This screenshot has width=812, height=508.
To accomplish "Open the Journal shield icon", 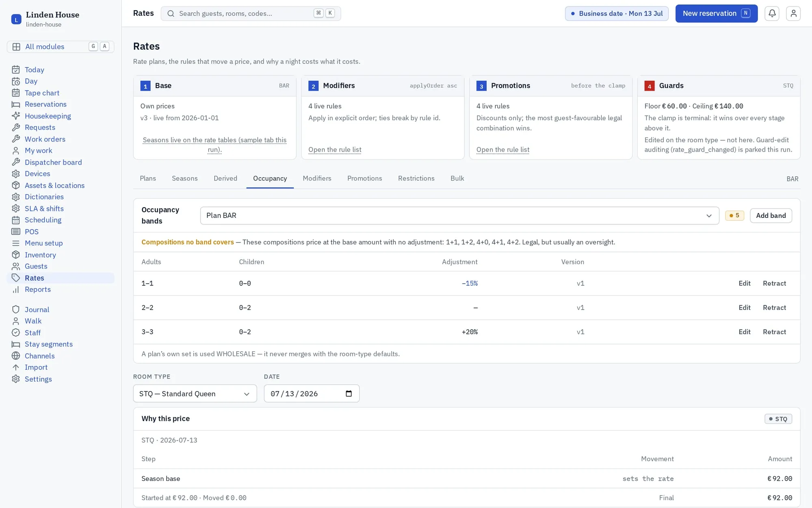I will [16, 309].
